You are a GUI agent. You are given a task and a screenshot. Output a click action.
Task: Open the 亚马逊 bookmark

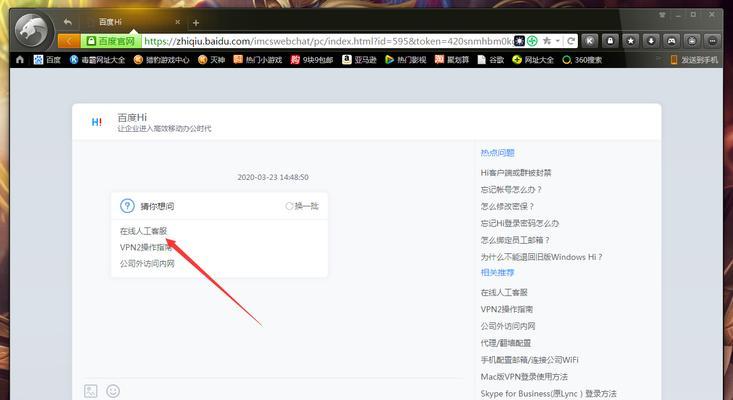click(359, 60)
